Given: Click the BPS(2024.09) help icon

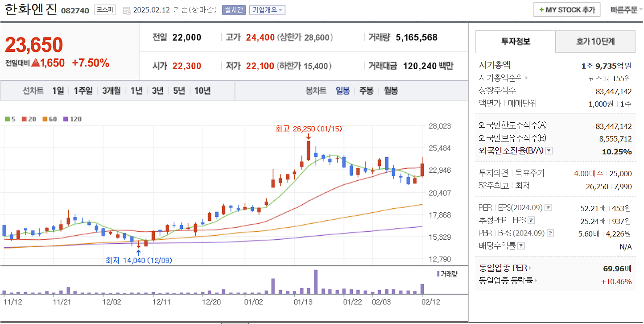Looking at the screenshot, I should click(550, 233).
